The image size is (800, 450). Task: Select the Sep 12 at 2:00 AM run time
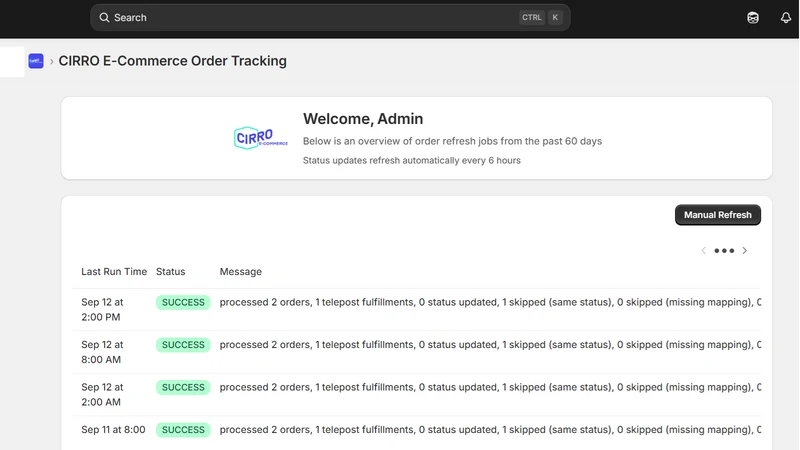pos(102,394)
